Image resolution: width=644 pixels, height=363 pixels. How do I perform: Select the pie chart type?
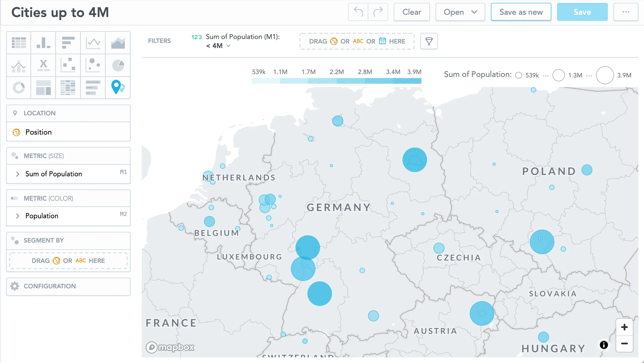pyautogui.click(x=118, y=65)
